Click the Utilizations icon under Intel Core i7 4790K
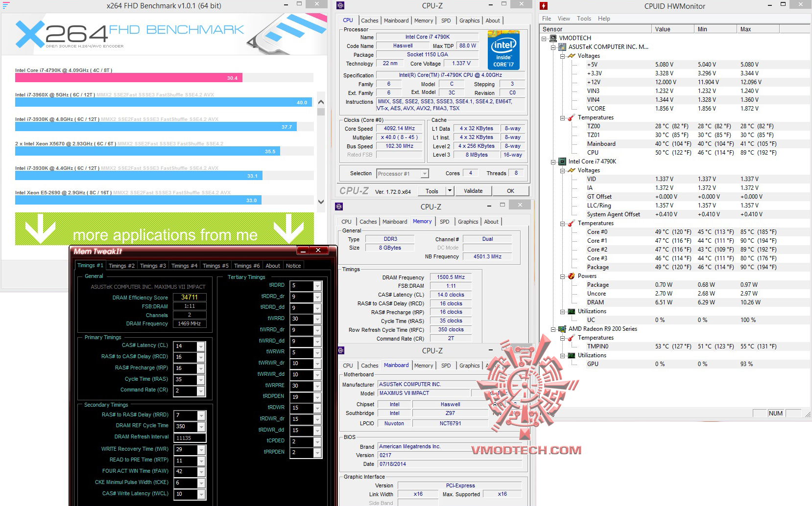This screenshot has height=506, width=812. pos(571,311)
